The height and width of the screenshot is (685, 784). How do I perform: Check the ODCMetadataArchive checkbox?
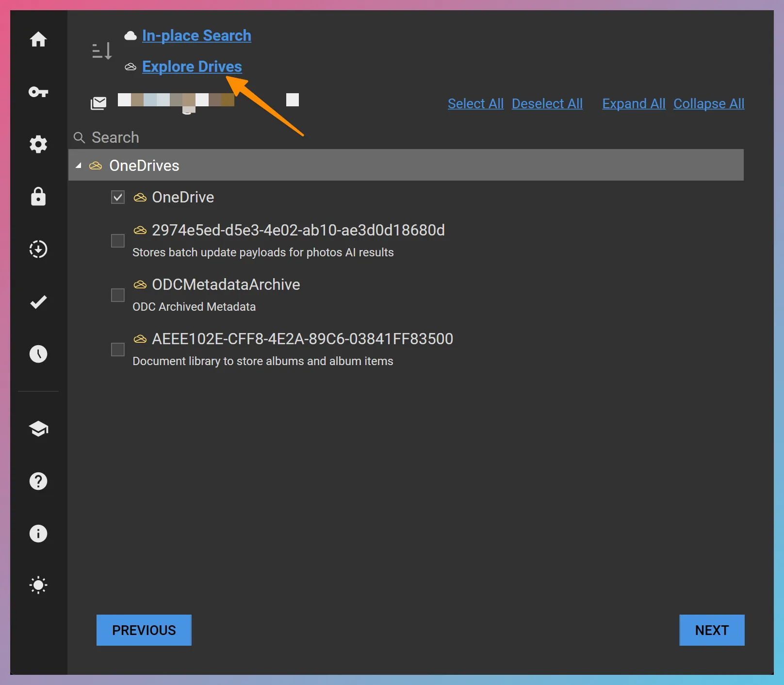click(x=118, y=295)
